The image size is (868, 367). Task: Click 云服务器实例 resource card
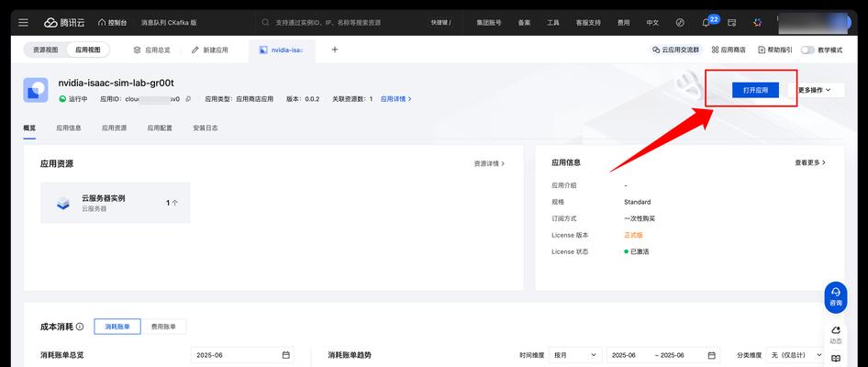click(115, 203)
